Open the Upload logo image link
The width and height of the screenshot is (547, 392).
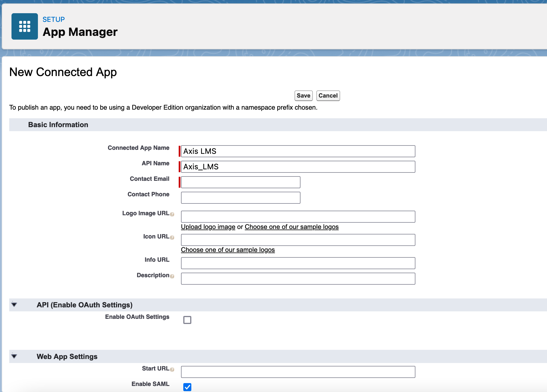[208, 227]
